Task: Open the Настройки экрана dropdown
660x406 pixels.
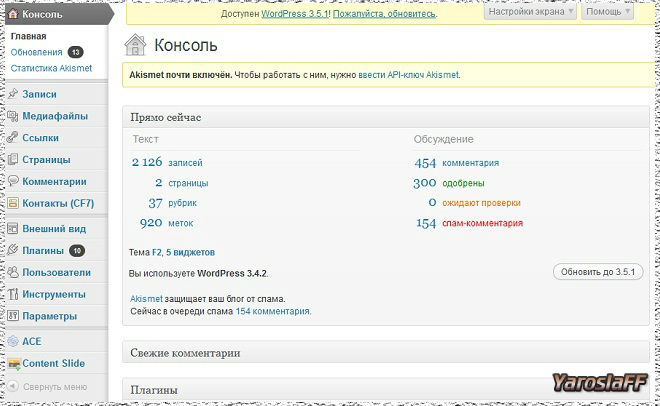Action: [529, 12]
